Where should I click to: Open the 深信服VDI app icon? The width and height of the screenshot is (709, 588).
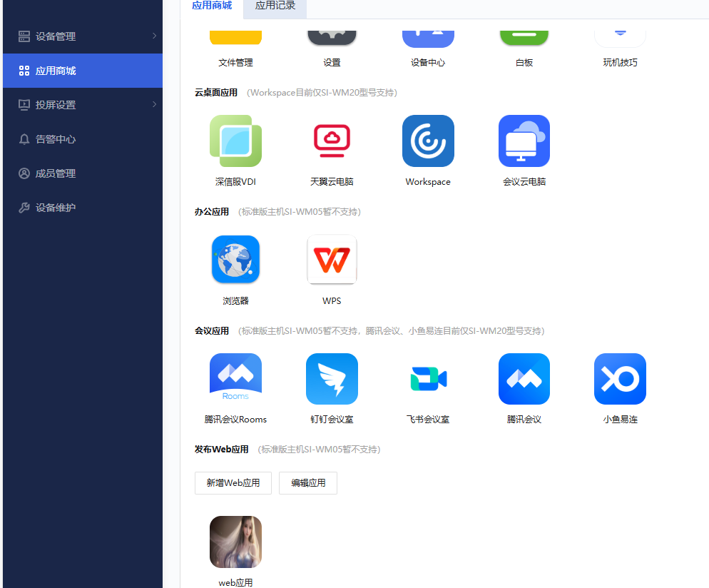(235, 141)
